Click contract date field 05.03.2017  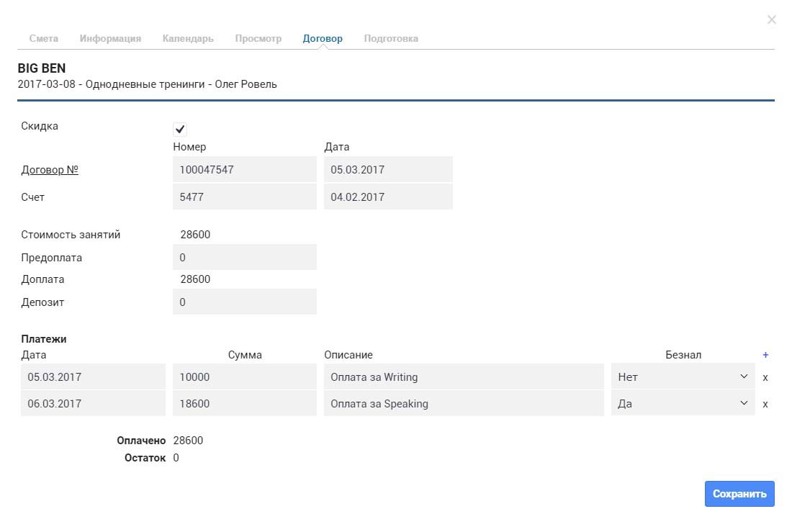(388, 170)
